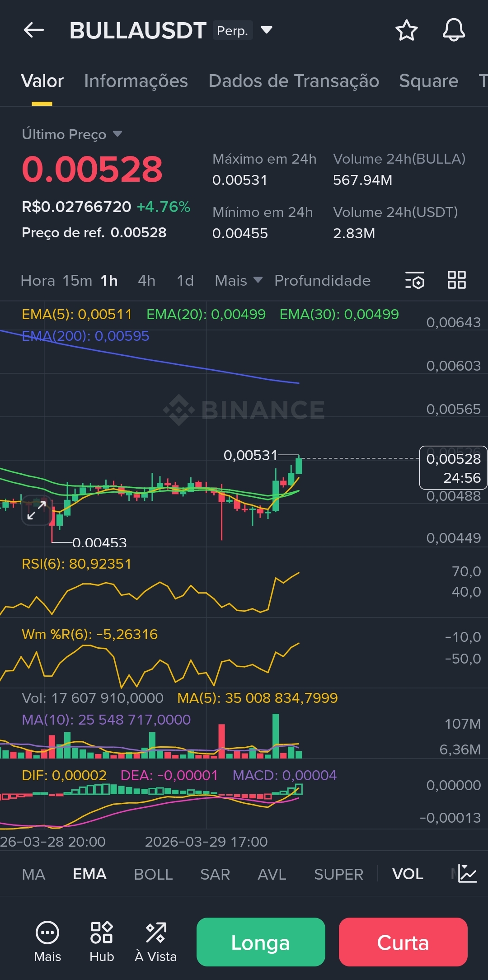Tap the Volume 24h(BULLA) value 567.94M
Viewport: 488px width, 980px height.
[x=363, y=180]
